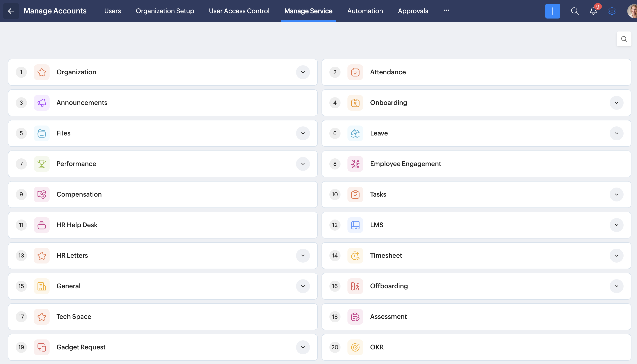Click the Leave umbrella icon

[x=355, y=133]
